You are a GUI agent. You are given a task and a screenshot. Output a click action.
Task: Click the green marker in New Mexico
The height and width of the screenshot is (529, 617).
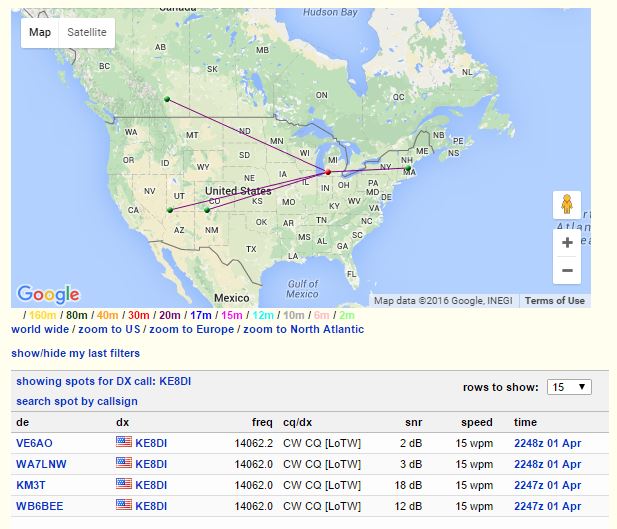click(207, 210)
